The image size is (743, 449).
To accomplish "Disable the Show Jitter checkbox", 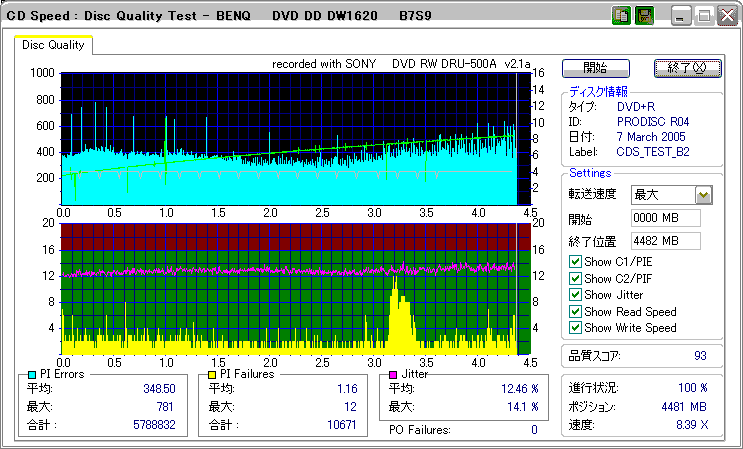I will [x=574, y=295].
